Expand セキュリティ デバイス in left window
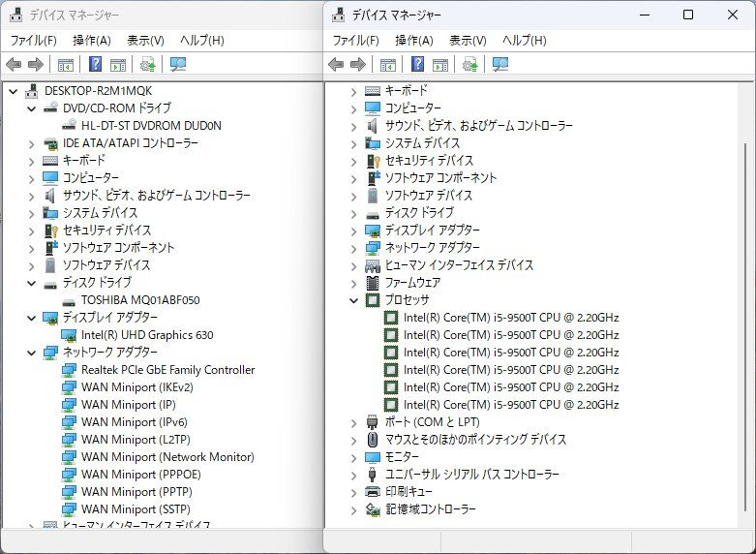The image size is (756, 554). (31, 231)
